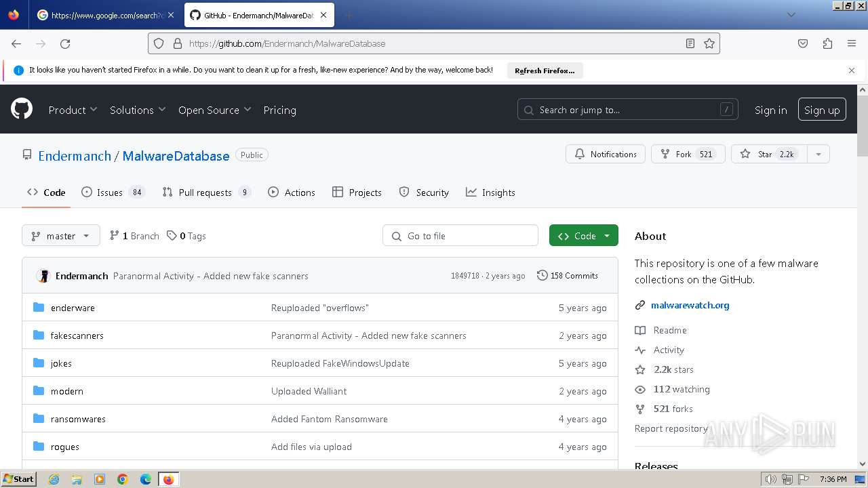View the 0 Tags link
This screenshot has height=488, width=868.
pyautogui.click(x=186, y=236)
